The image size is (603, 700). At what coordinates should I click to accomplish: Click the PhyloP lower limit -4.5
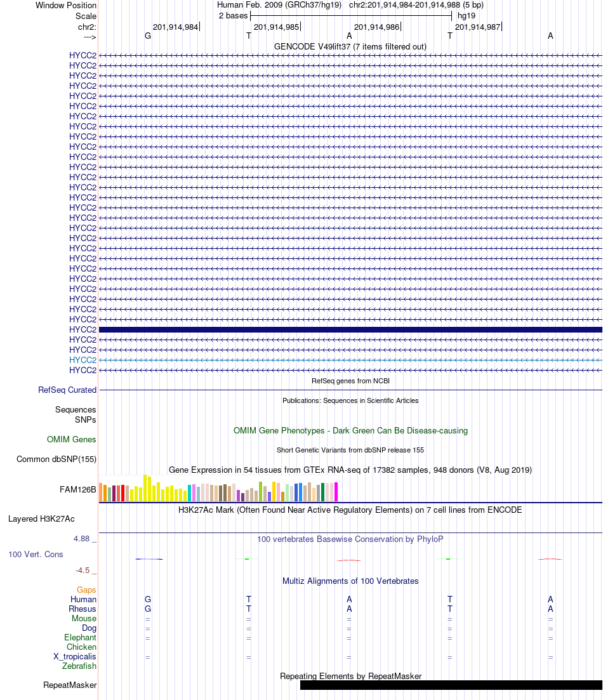83,570
